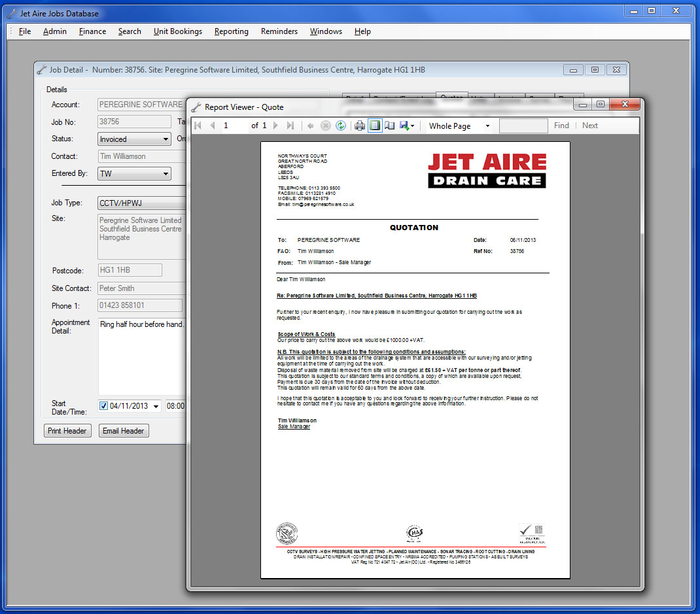This screenshot has height=614, width=700.
Task: Open the Unit Bookings menu
Action: (178, 31)
